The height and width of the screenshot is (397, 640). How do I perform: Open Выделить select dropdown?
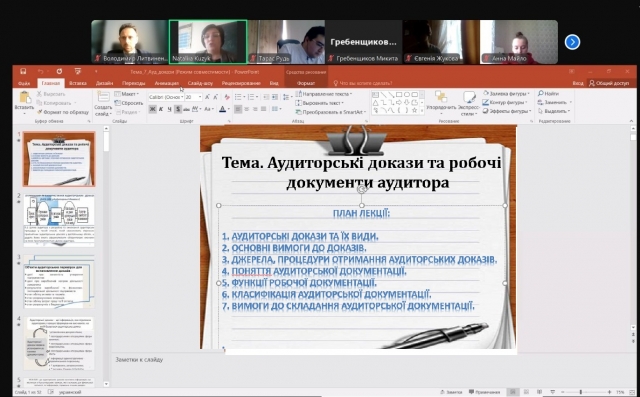pos(554,111)
